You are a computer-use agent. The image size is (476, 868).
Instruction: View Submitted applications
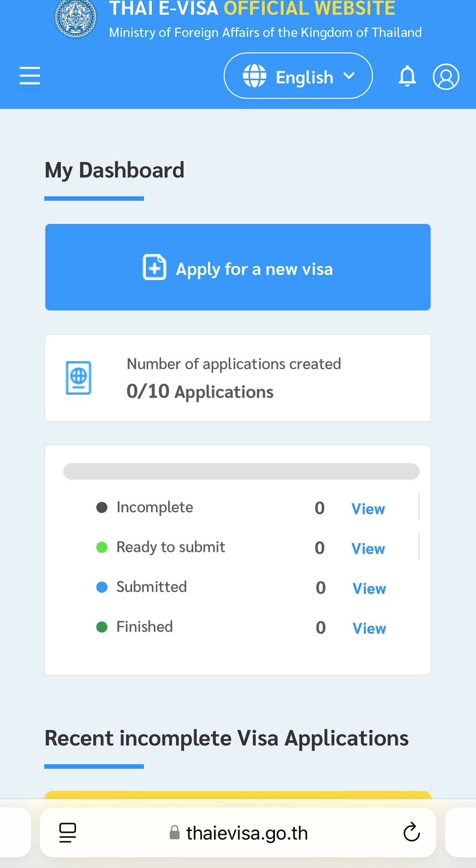tap(369, 588)
